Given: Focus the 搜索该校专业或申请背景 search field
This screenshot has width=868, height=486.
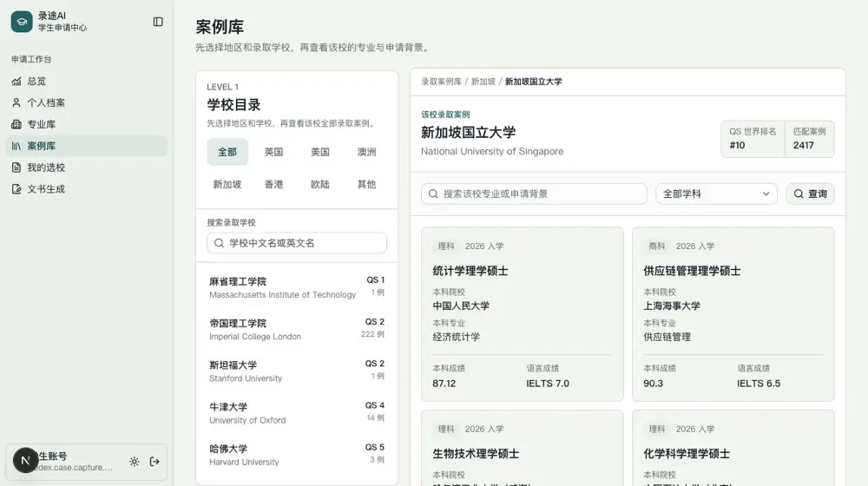Looking at the screenshot, I should tap(534, 194).
